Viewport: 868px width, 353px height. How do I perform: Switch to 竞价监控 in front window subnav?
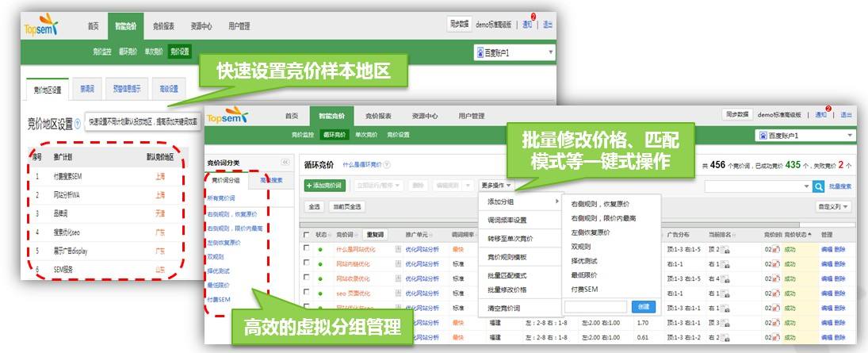click(x=302, y=135)
